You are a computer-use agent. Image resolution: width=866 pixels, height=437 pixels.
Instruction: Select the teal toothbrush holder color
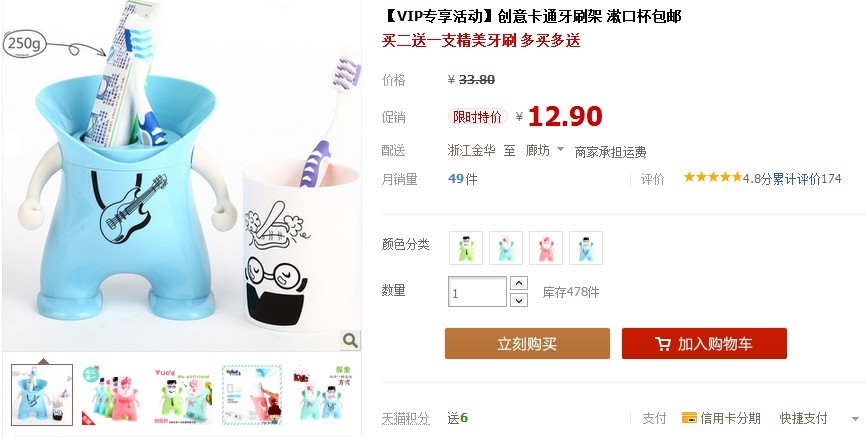click(506, 248)
